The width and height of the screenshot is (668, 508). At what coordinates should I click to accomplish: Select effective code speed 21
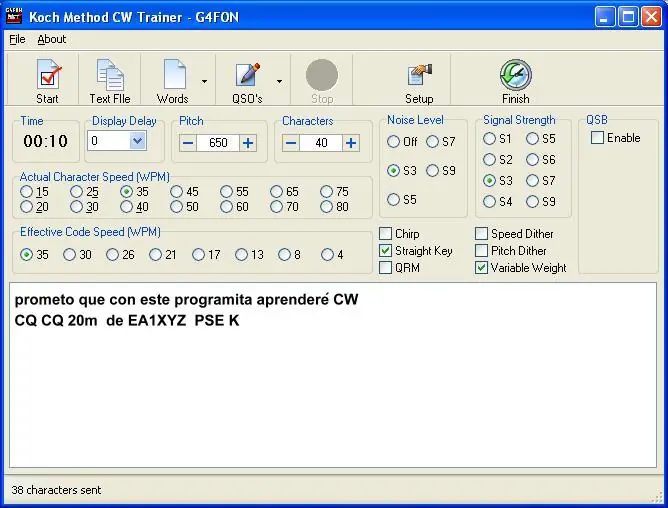(x=155, y=255)
